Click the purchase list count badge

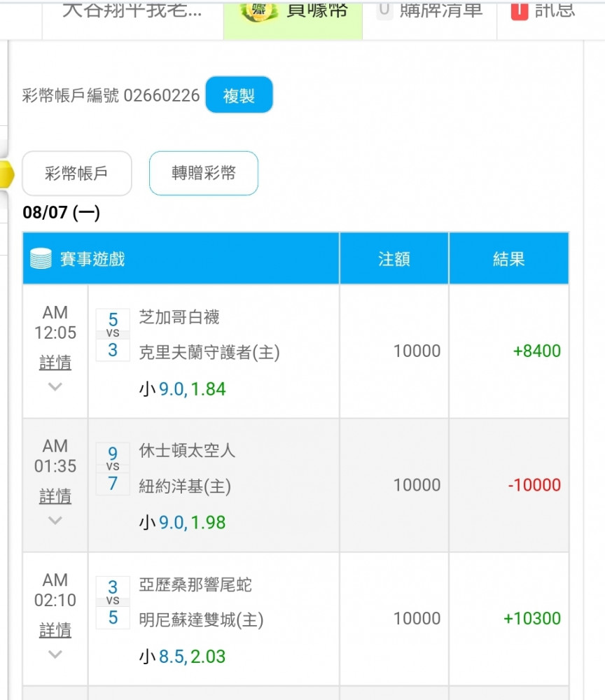[x=384, y=10]
